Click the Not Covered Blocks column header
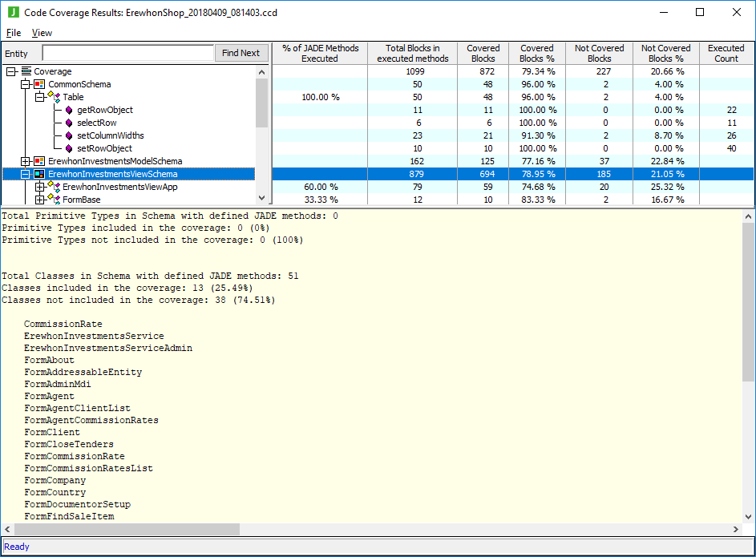 point(600,53)
